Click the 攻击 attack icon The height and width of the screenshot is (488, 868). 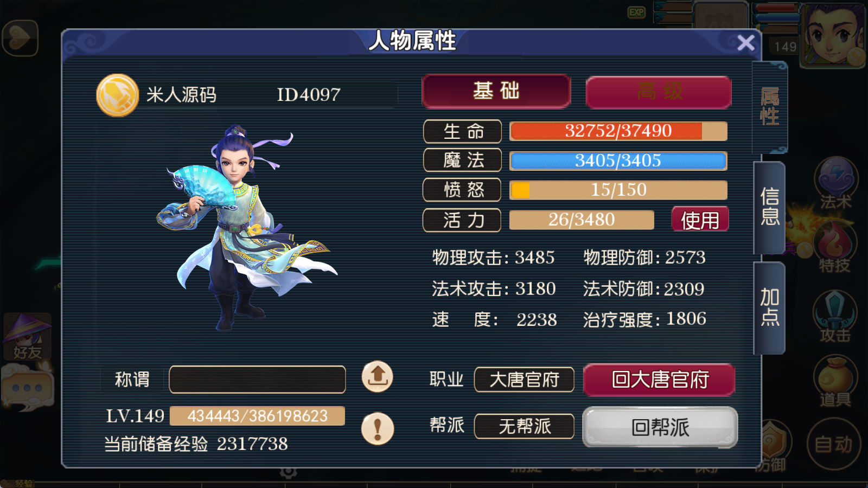pyautogui.click(x=835, y=317)
